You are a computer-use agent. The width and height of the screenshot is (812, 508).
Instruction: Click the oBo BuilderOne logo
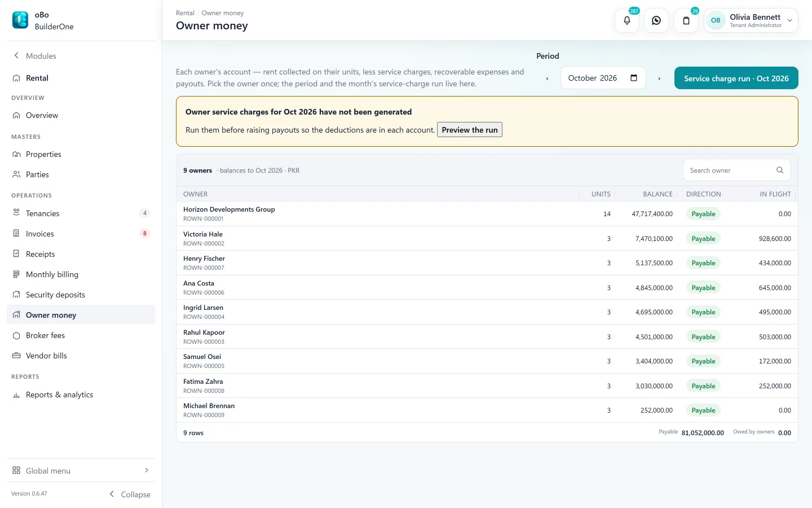(20, 20)
